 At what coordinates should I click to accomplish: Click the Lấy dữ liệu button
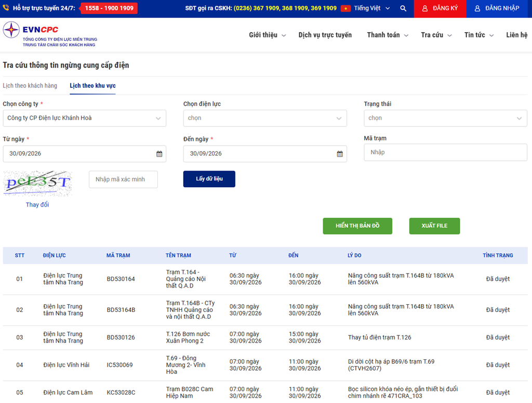(209, 179)
